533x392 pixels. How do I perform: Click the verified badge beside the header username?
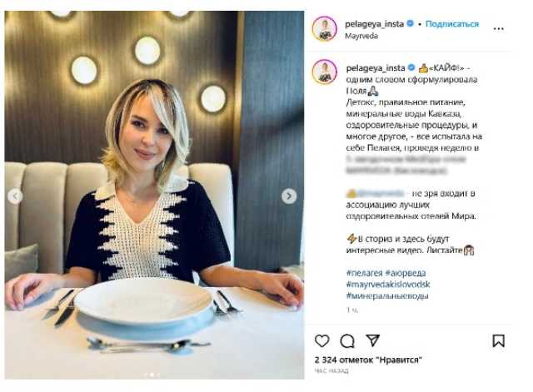coord(411,23)
